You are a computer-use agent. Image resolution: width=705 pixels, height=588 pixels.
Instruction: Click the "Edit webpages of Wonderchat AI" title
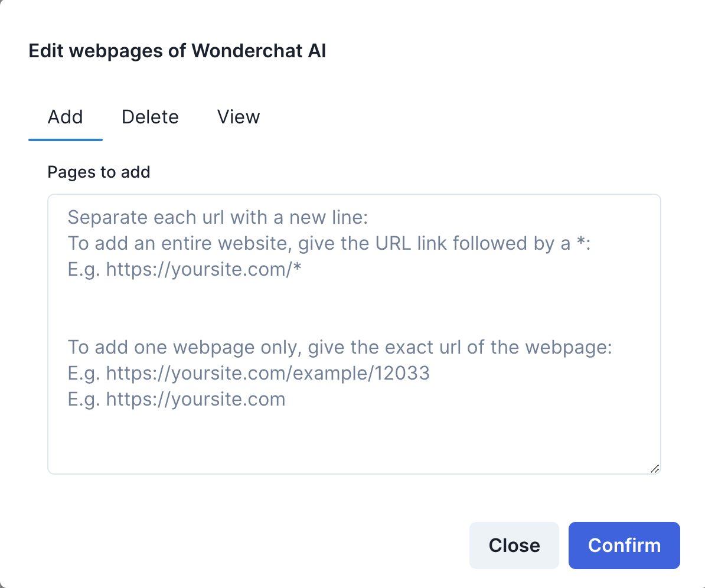pos(177,51)
